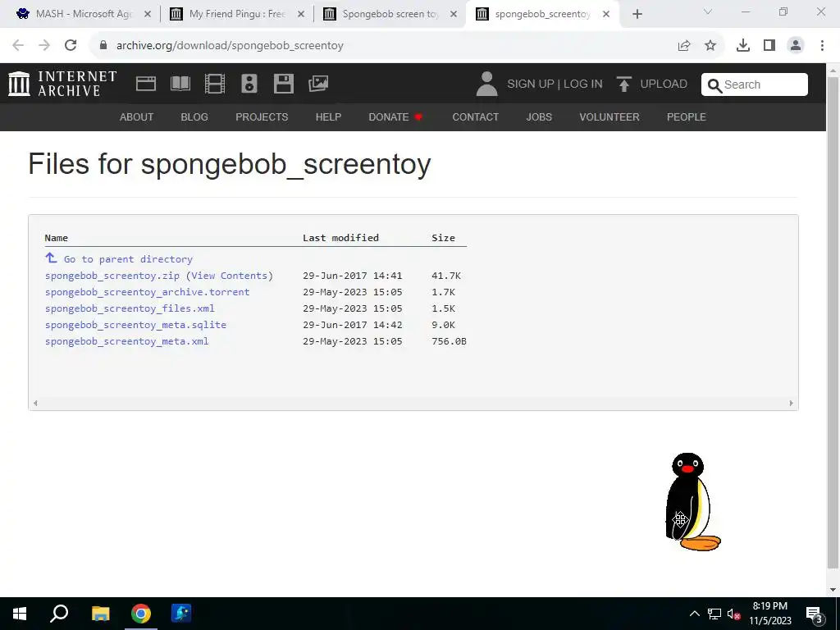
Task: Click the page vertical scrollbar
Action: click(x=833, y=322)
